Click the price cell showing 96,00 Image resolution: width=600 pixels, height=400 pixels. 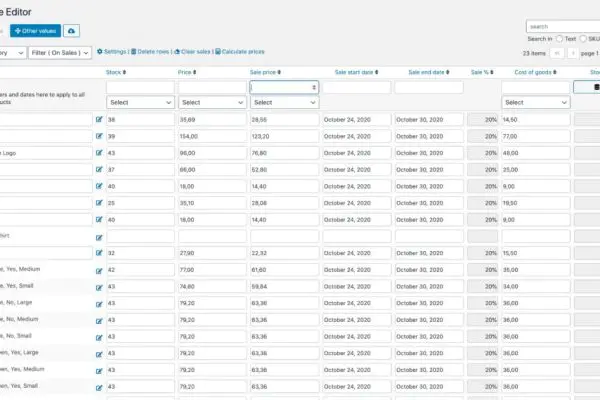[212, 153]
